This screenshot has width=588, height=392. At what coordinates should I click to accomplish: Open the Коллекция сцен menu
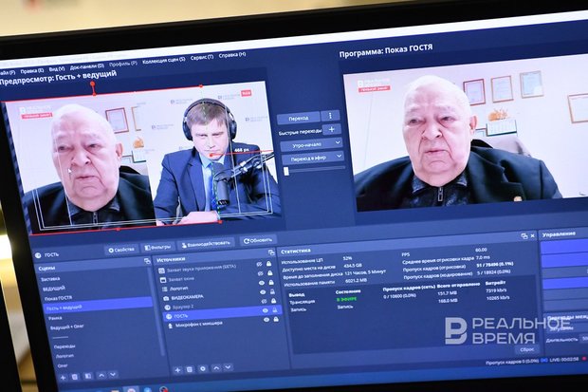tap(162, 61)
